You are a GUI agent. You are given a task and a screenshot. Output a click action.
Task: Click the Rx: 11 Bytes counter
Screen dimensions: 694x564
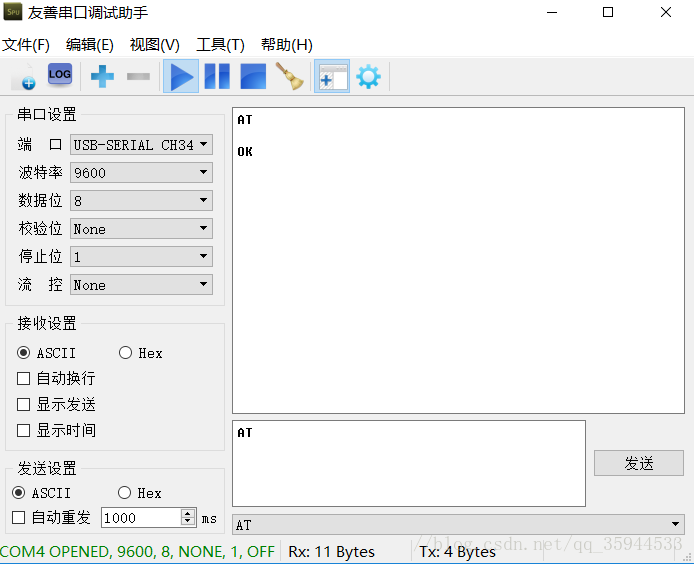331,552
